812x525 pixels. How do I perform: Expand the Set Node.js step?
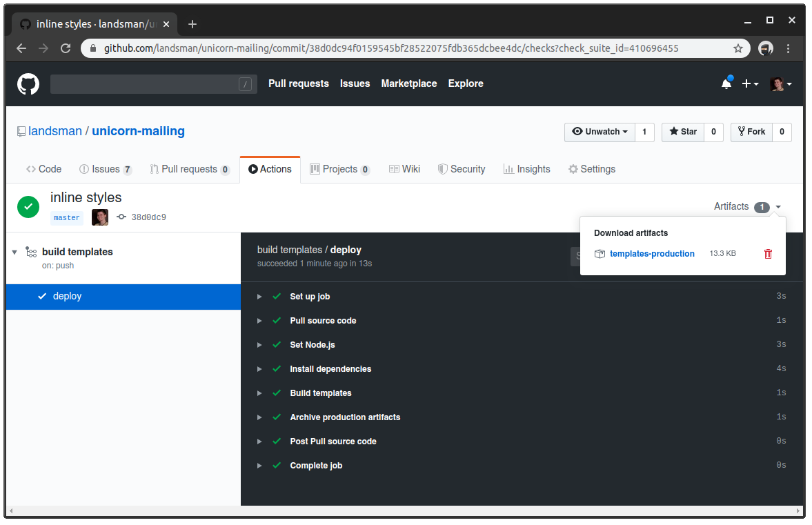coord(259,346)
